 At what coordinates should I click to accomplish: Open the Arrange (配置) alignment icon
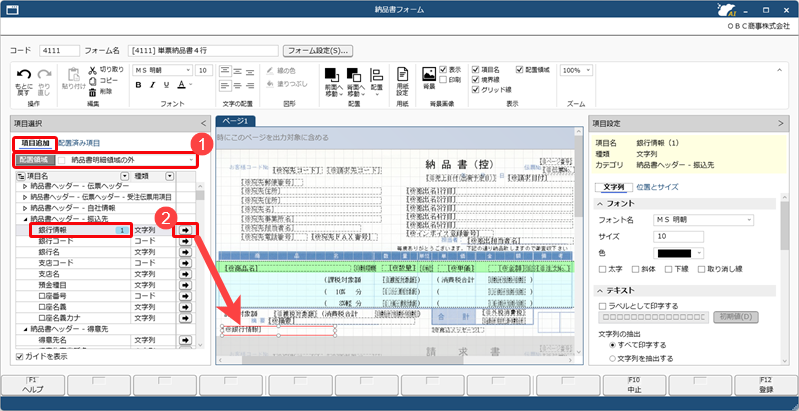point(377,74)
